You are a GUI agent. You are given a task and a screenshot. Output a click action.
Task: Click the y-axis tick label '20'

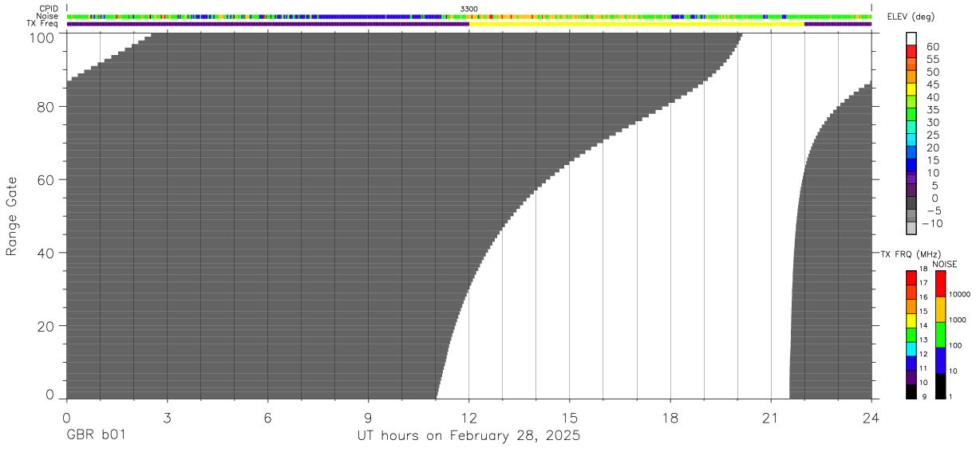pos(46,325)
